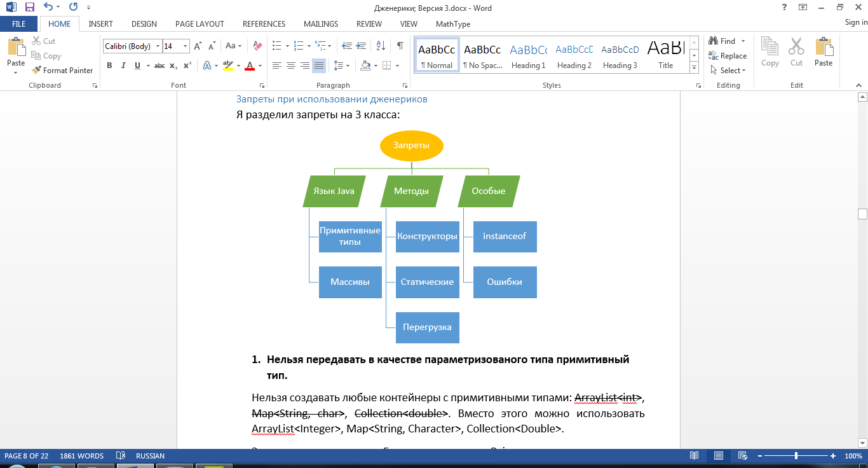Screen dimensions: 868x468
Task: Open the font name dropdown
Action: (x=157, y=46)
